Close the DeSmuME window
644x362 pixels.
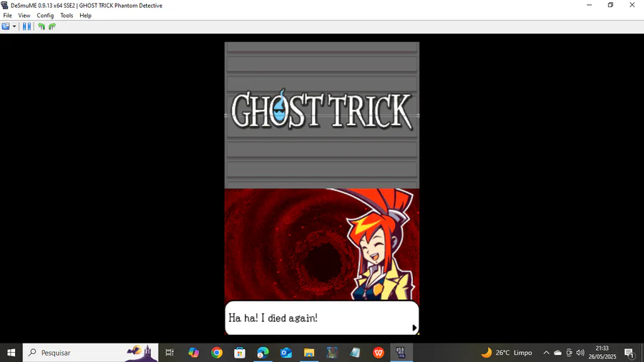pyautogui.click(x=632, y=5)
